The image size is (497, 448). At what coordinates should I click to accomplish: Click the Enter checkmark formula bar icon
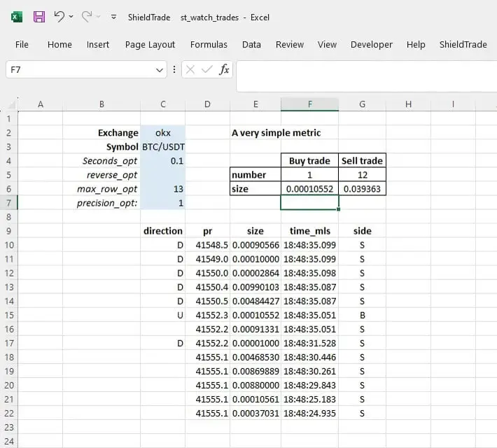207,70
